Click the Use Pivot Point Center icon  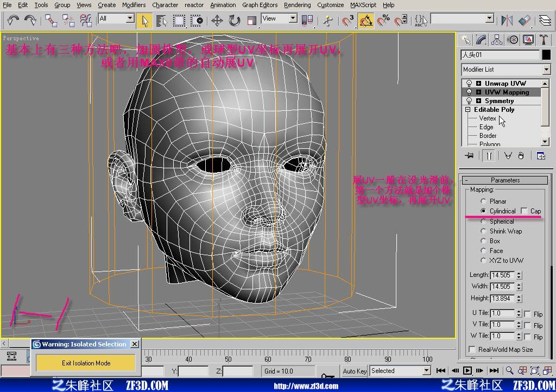point(307,21)
